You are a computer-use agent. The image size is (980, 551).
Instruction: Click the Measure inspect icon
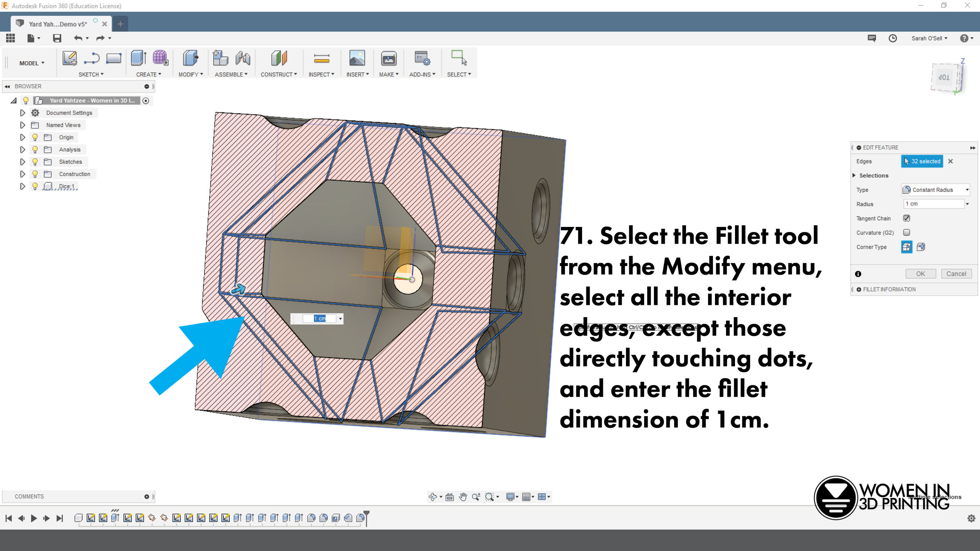[x=321, y=59]
